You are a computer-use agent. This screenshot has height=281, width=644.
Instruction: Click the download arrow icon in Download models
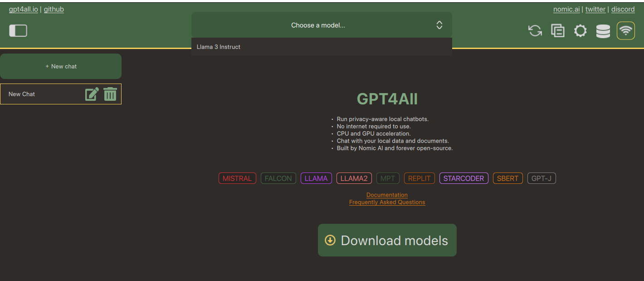click(330, 240)
